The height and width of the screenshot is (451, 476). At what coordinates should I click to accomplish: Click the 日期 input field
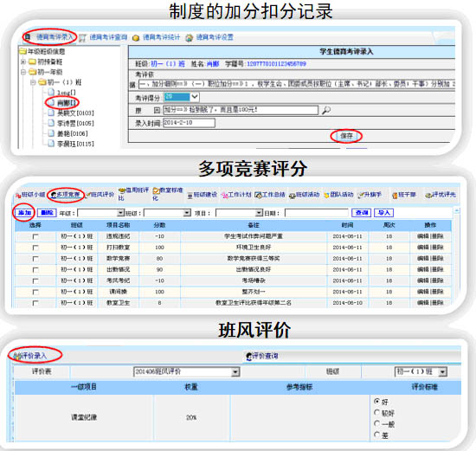click(x=317, y=213)
